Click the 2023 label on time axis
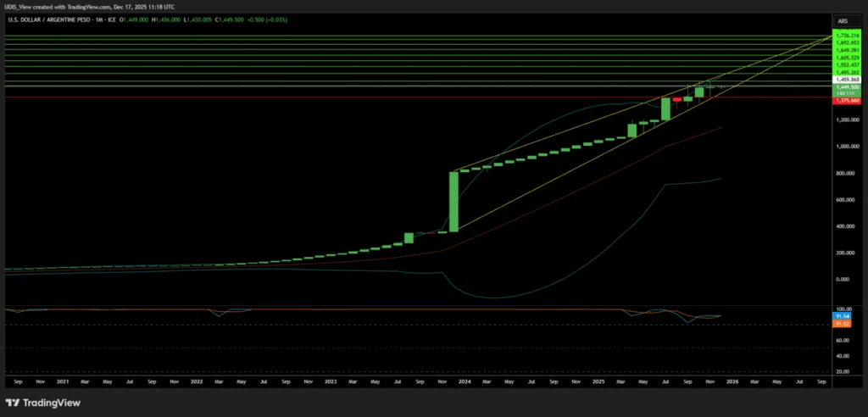This screenshot has width=868, height=417. click(x=331, y=381)
